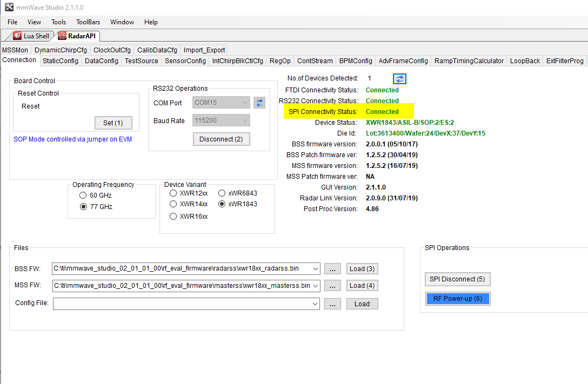Click the Set (1) reset button

113,123
